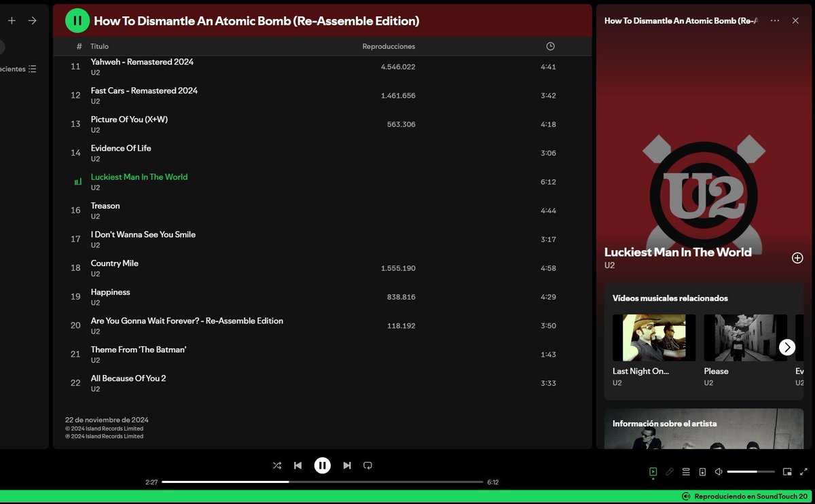Toggle repeat mode
The height and width of the screenshot is (504, 815).
(x=367, y=465)
